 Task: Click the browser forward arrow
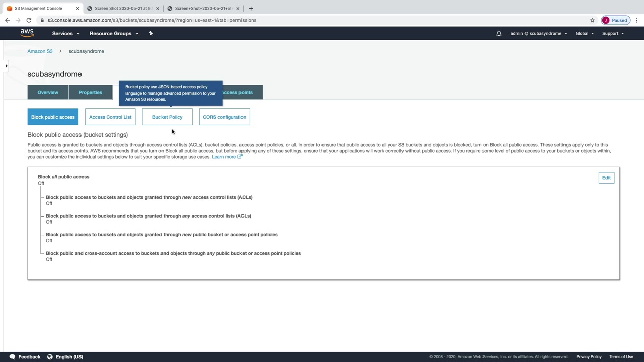coord(18,20)
